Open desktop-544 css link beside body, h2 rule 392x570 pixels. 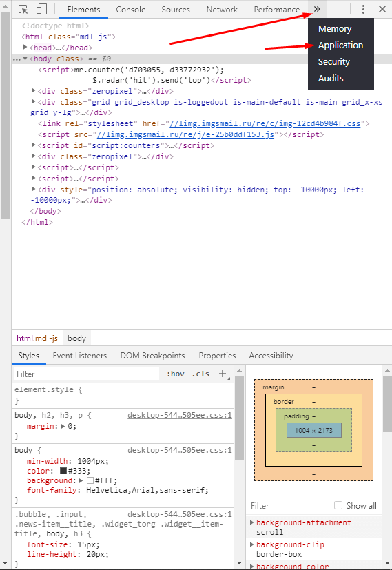pyautogui.click(x=180, y=415)
